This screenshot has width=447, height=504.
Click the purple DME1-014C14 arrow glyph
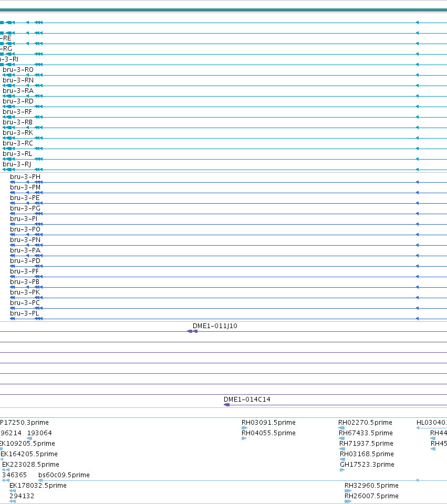click(227, 405)
